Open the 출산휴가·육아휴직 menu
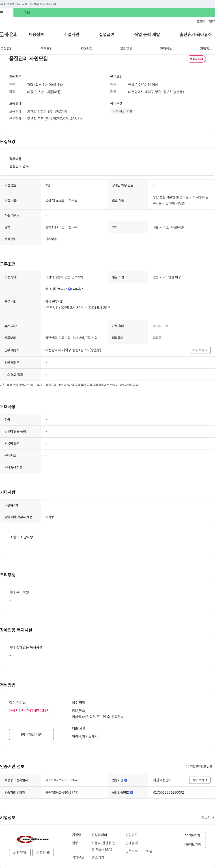 (x=196, y=34)
